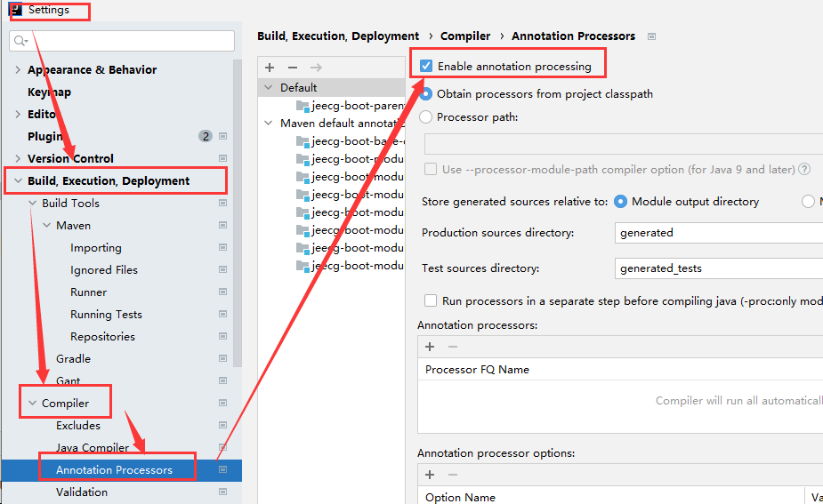Screen dimensions: 823x504
Task: Click Compiler breadcrumb link
Action: pyautogui.click(x=465, y=36)
